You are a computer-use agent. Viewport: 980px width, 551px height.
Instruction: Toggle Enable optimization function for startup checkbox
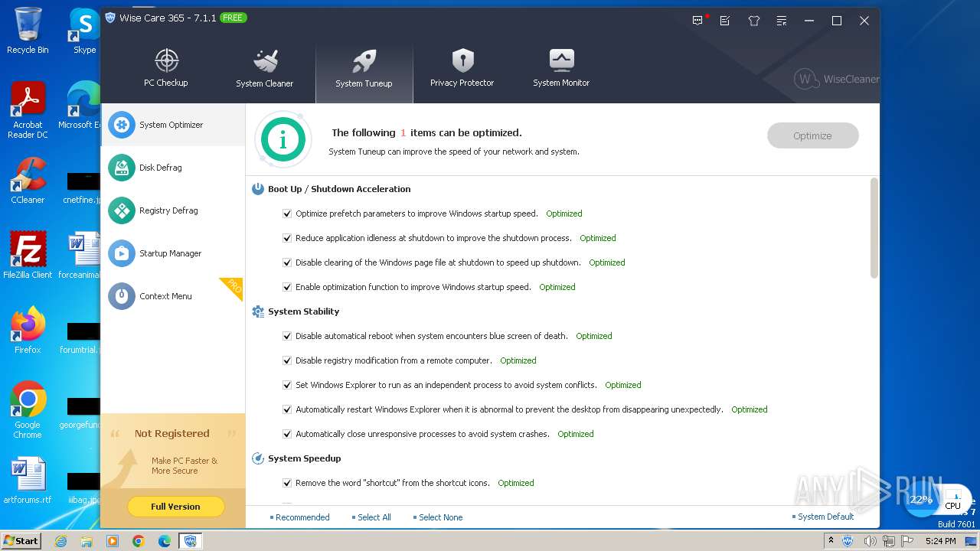tap(287, 287)
